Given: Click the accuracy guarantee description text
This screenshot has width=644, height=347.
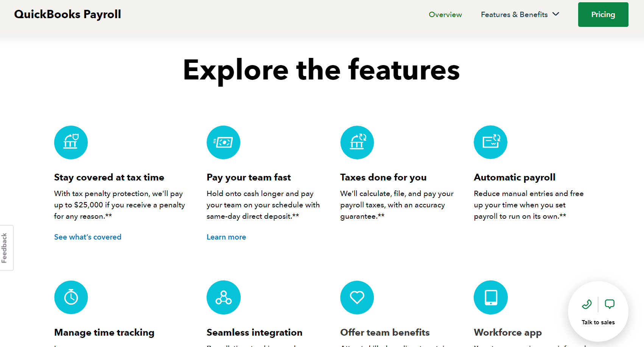Looking at the screenshot, I should pos(397,205).
